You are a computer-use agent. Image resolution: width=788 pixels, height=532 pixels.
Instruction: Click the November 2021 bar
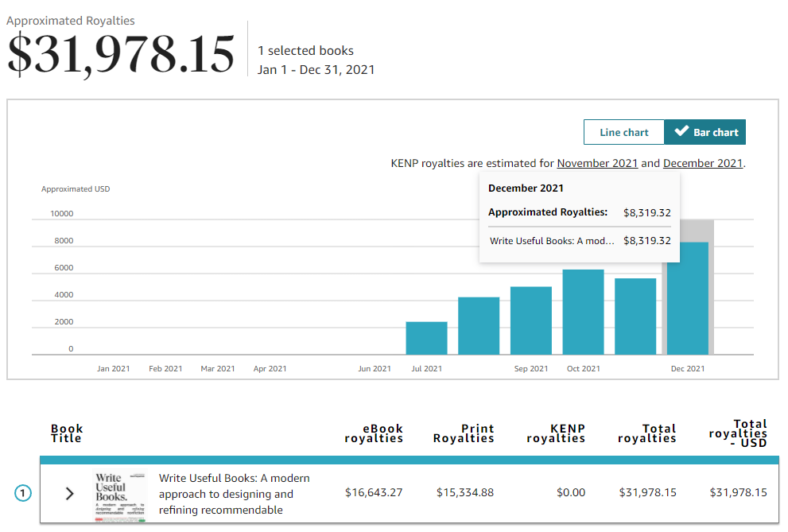[635, 316]
